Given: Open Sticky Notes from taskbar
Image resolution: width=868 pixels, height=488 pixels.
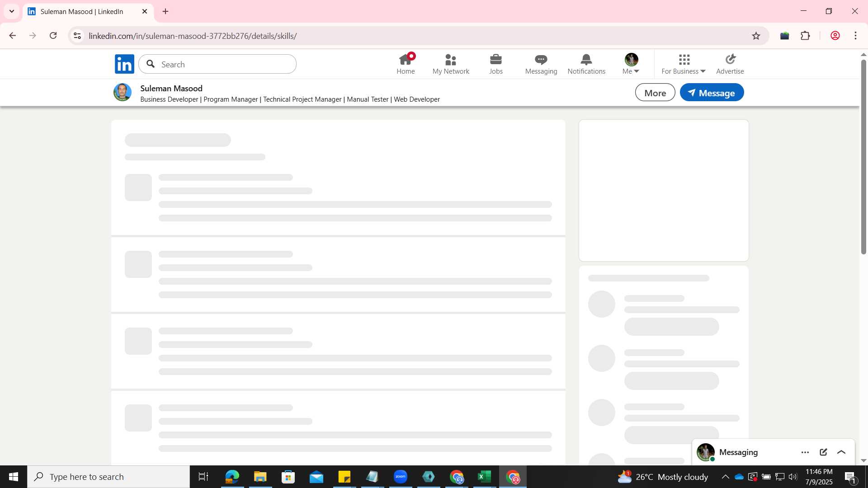Looking at the screenshot, I should click(x=344, y=477).
